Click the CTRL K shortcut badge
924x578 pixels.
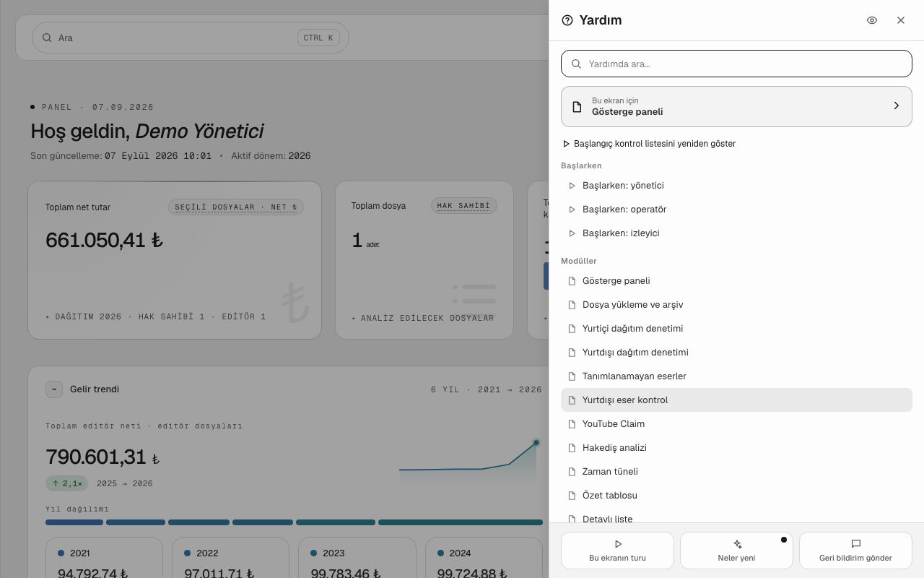(318, 38)
